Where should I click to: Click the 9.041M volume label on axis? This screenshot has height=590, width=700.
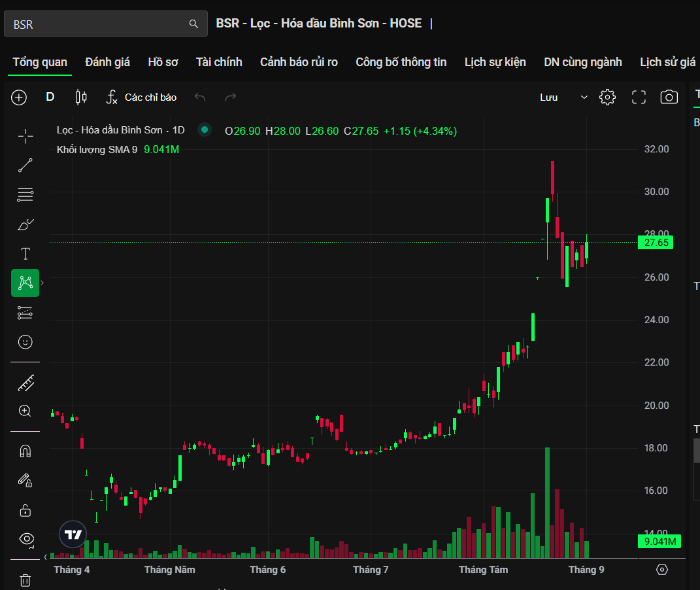tap(659, 542)
